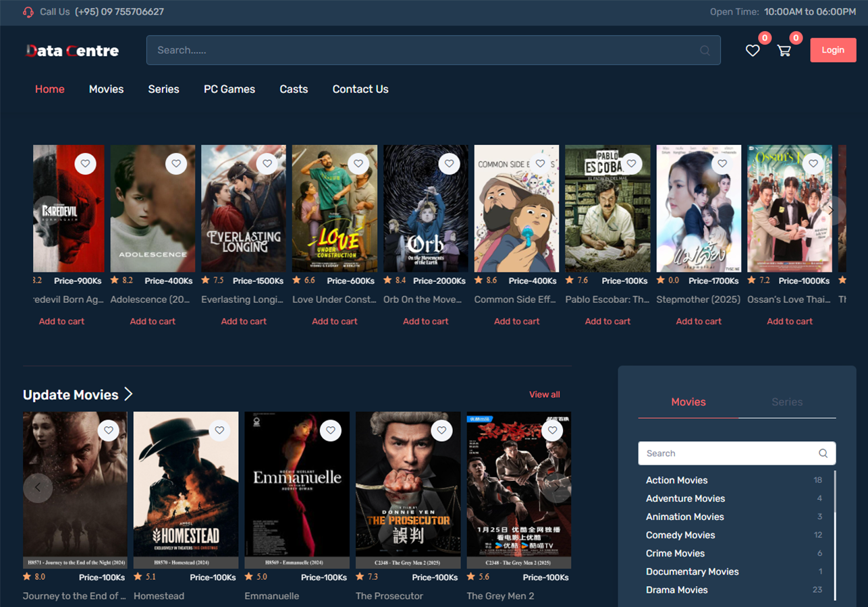Screen dimensions: 868x607
Task: Add Everlasting Longing to cart
Action: click(x=244, y=321)
